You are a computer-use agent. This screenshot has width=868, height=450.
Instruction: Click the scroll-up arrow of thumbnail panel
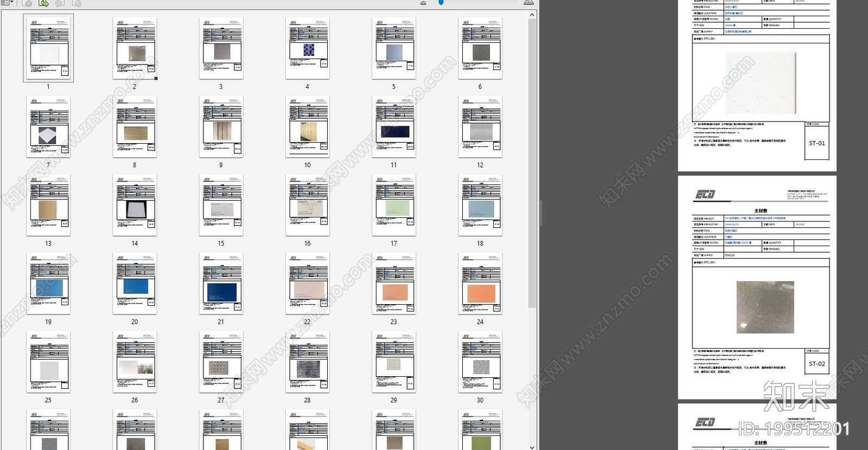(532, 15)
